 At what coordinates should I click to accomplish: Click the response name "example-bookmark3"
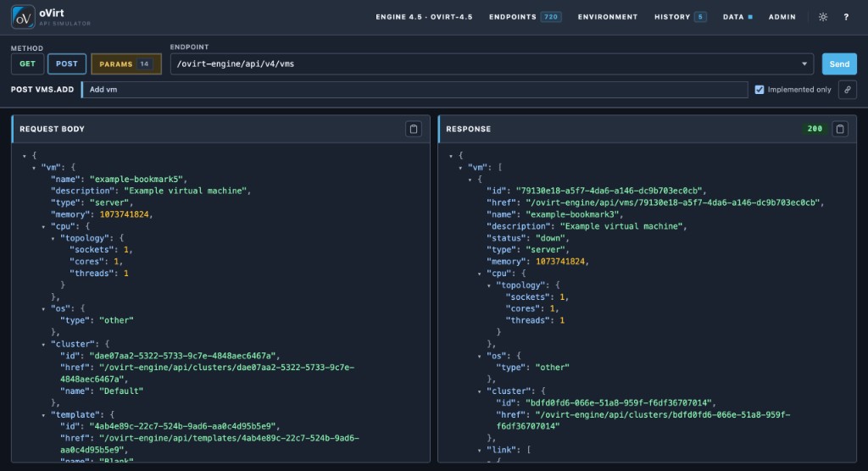click(573, 214)
